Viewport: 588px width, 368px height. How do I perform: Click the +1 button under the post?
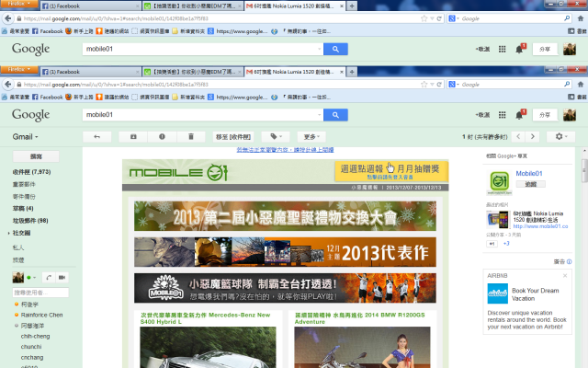click(492, 244)
